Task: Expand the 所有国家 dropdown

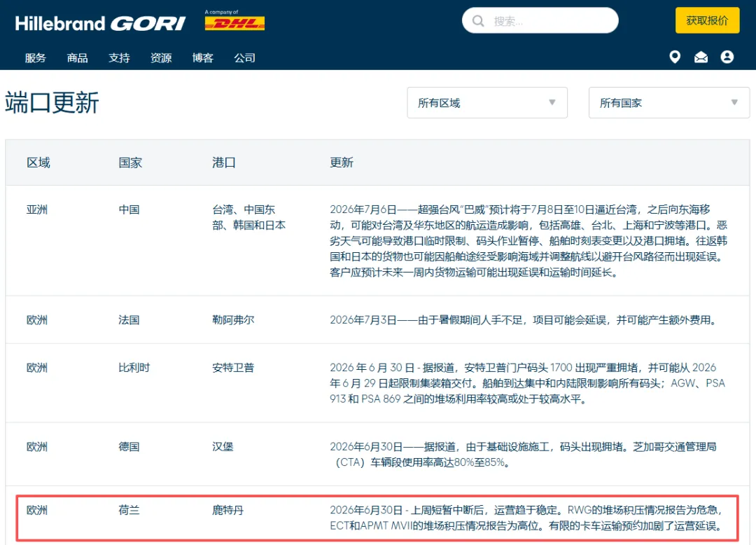Action: pos(669,103)
